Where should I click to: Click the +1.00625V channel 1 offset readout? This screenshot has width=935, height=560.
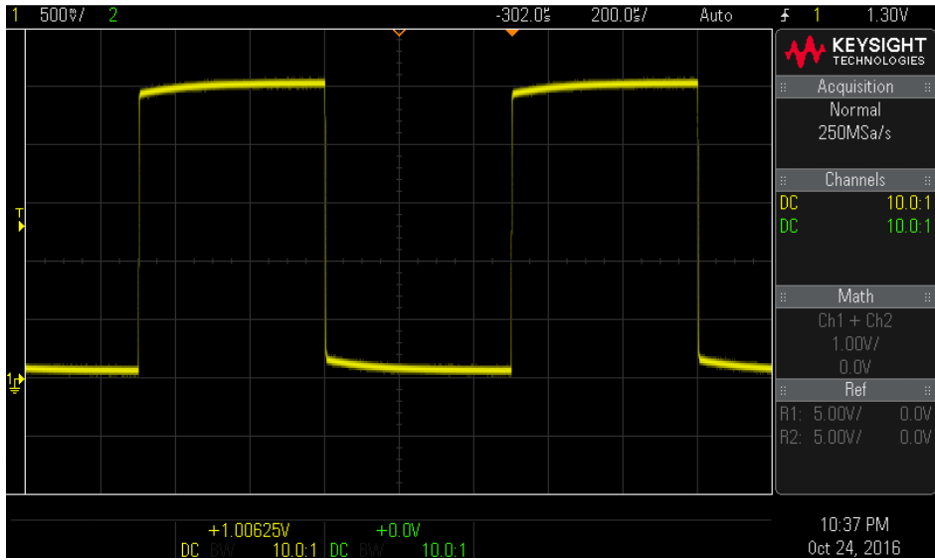pos(249,530)
